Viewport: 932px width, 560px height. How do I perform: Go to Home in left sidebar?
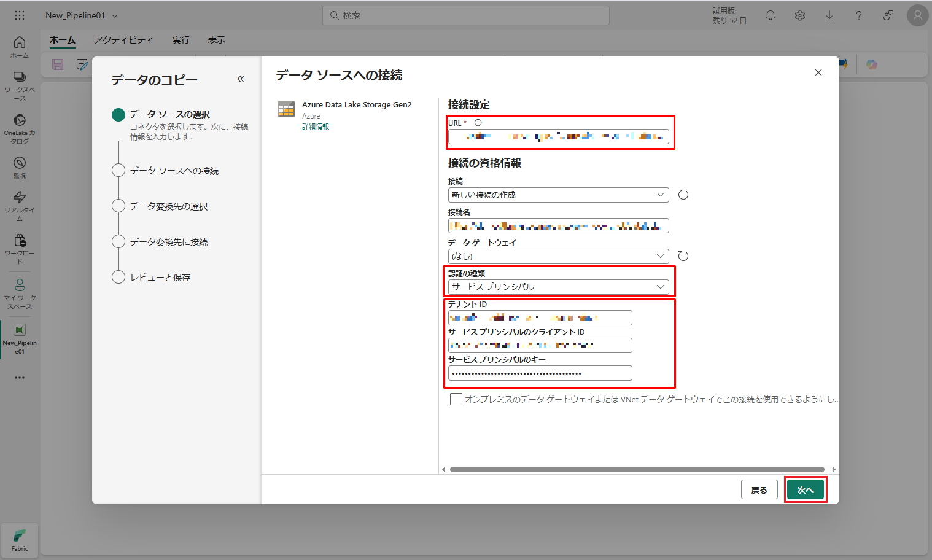(x=20, y=47)
